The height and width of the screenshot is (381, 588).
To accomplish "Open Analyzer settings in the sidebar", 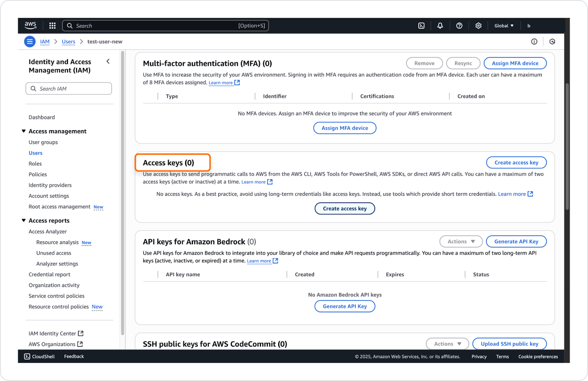I will coord(57,263).
